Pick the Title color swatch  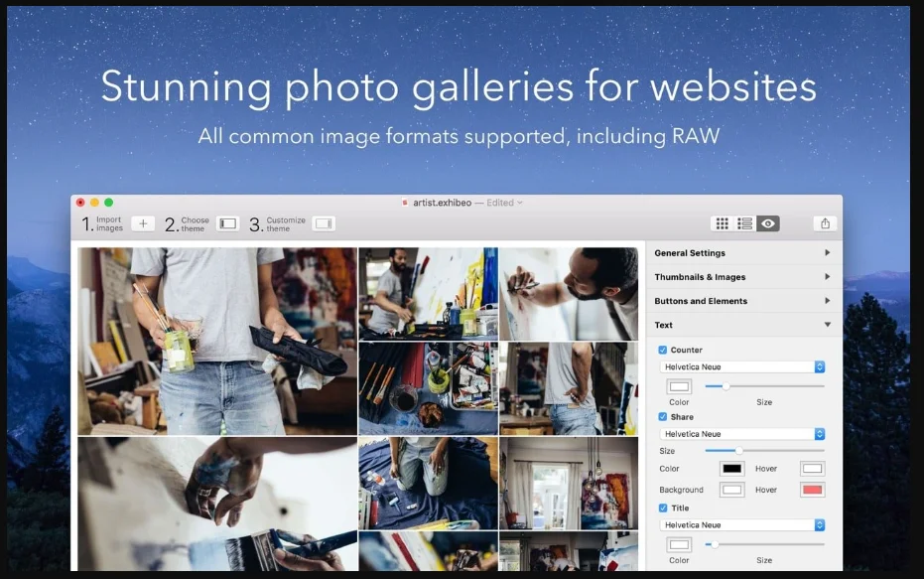point(679,545)
